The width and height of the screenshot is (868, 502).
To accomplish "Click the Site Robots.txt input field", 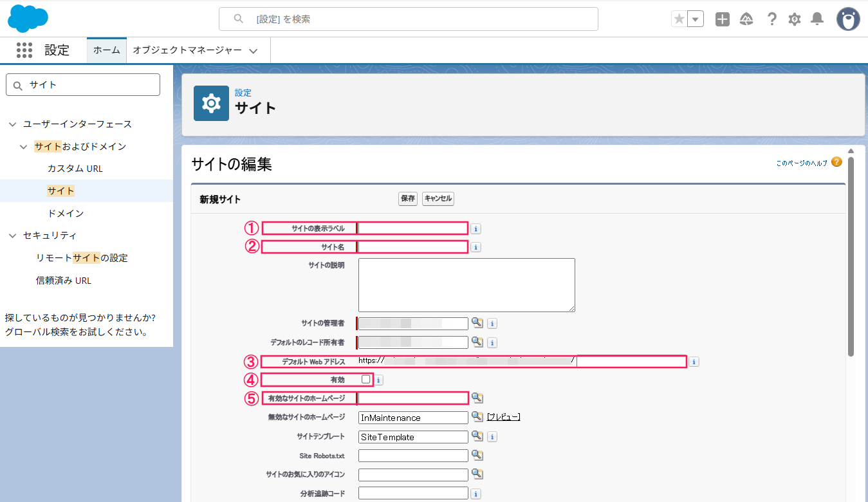I will 413,456.
